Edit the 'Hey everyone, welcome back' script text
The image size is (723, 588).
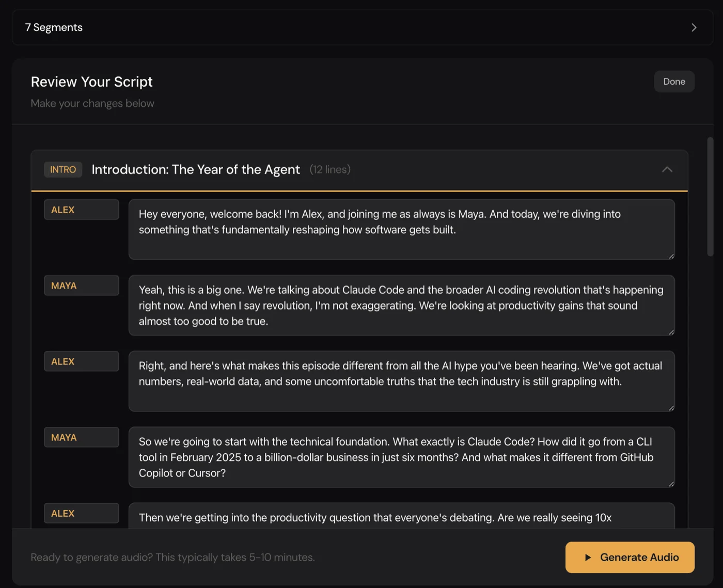[x=401, y=229]
